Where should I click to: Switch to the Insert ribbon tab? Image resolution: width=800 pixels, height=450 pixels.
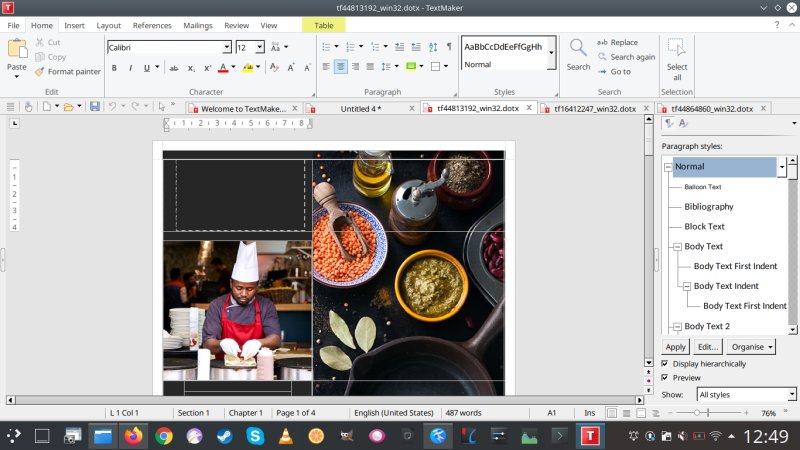click(74, 26)
